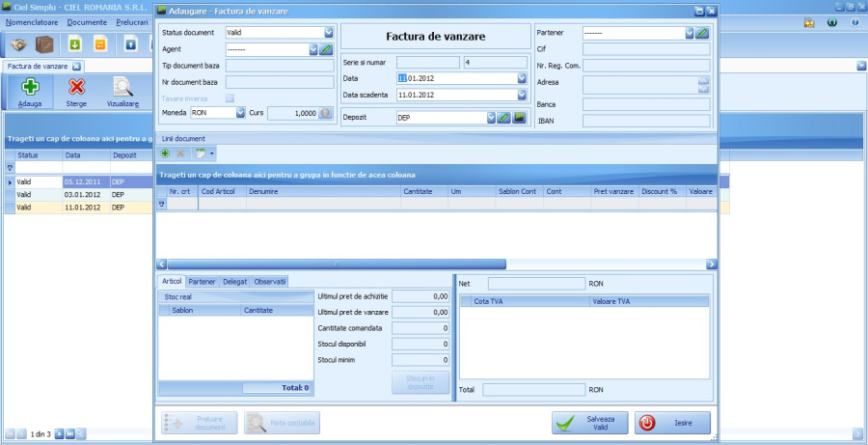Open Vizualizare preview with magnifier icon
868x445 pixels.
tap(122, 88)
